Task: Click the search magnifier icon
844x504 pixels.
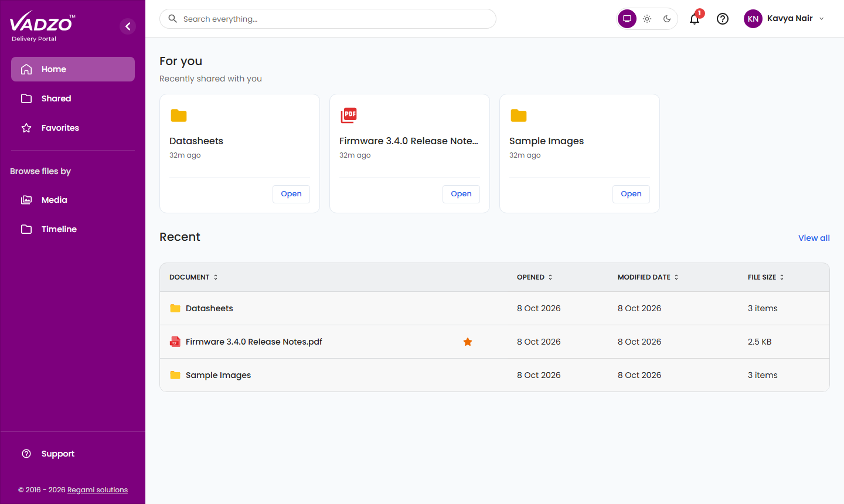Action: pyautogui.click(x=172, y=19)
